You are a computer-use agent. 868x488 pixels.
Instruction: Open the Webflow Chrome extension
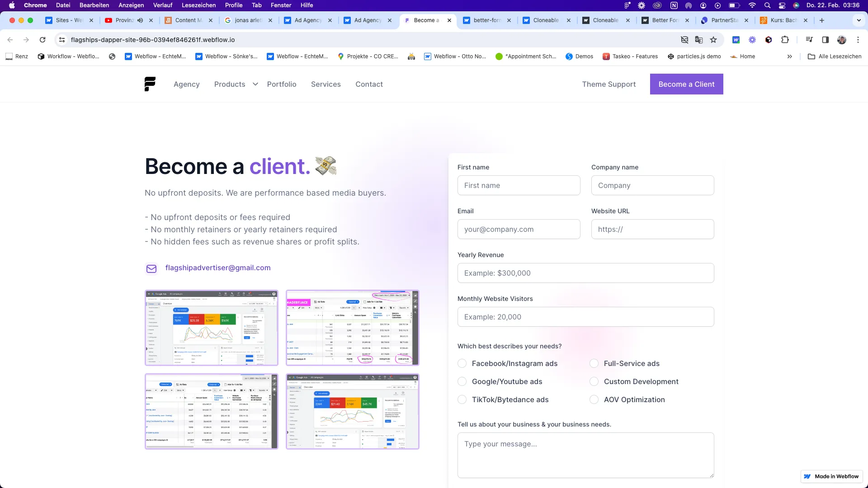pos(737,40)
